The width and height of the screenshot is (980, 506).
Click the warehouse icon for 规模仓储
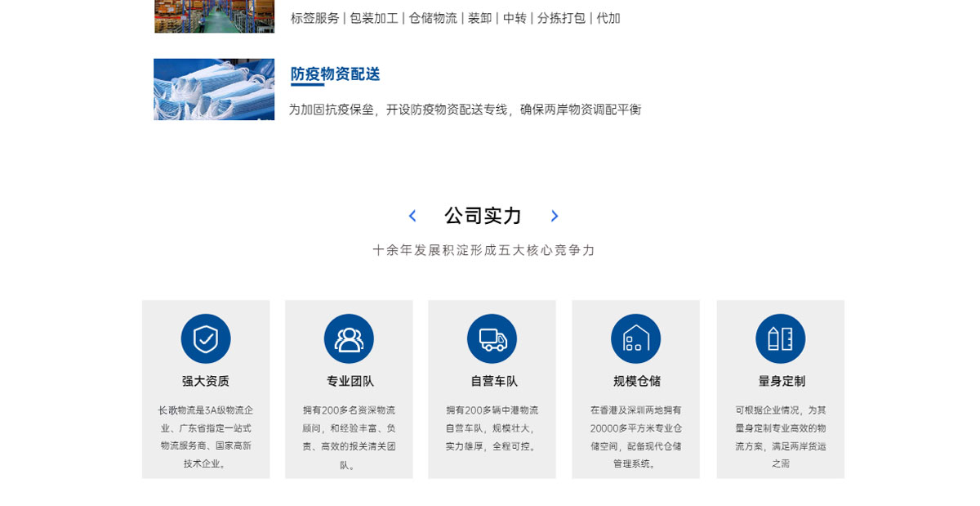(635, 338)
